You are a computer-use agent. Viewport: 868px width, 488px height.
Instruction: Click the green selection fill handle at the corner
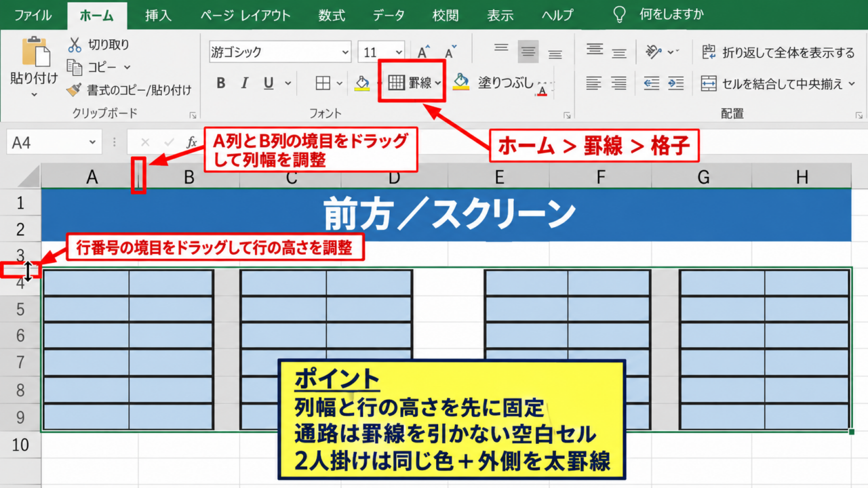tap(851, 431)
